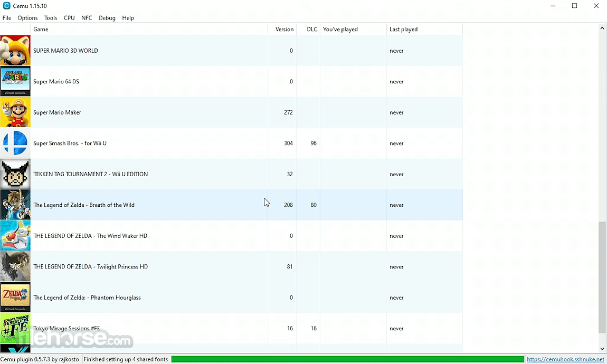The height and width of the screenshot is (364, 607).
Task: Click the Wind Waker HD game icon
Action: point(15,236)
